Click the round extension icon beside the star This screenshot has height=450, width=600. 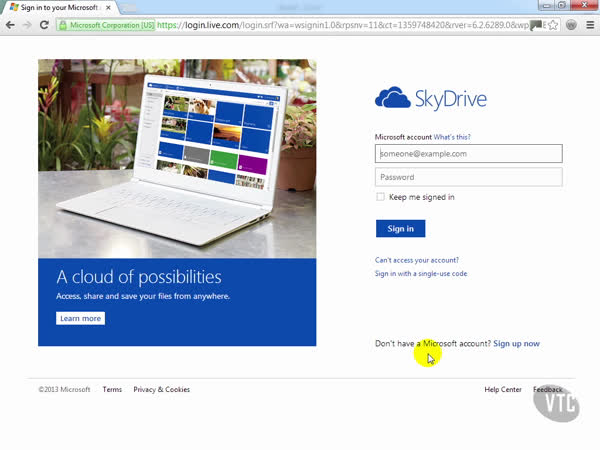click(x=571, y=25)
